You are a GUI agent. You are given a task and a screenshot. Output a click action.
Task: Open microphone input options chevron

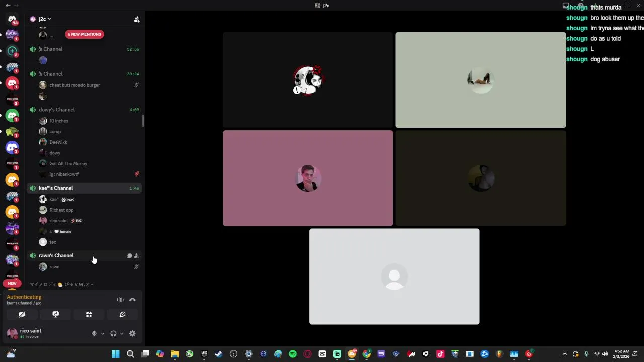(103, 333)
